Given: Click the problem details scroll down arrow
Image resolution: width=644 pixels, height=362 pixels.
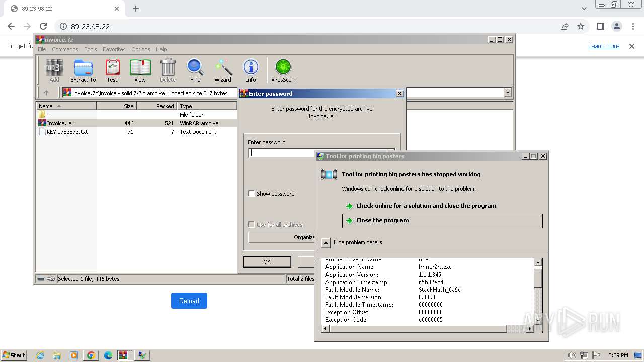Looking at the screenshot, I should [538, 320].
